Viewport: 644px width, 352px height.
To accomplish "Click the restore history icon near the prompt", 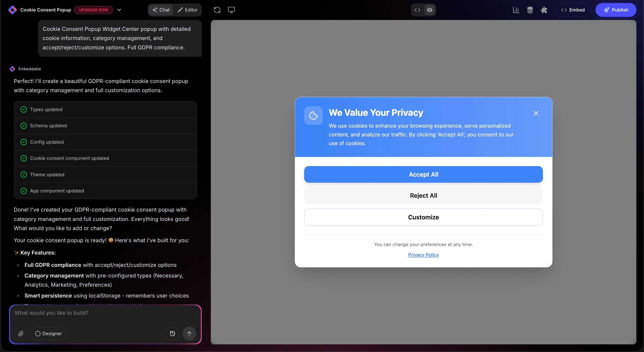I will (172, 333).
